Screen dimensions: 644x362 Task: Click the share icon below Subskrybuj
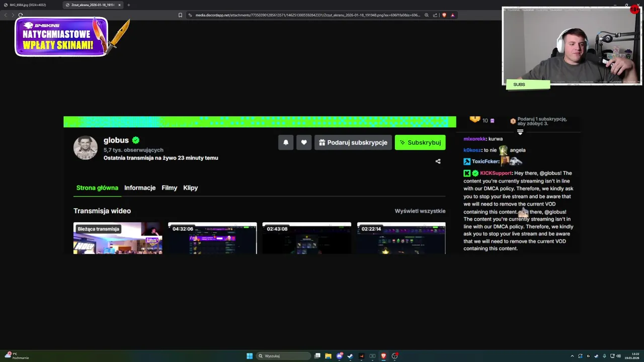click(x=438, y=161)
